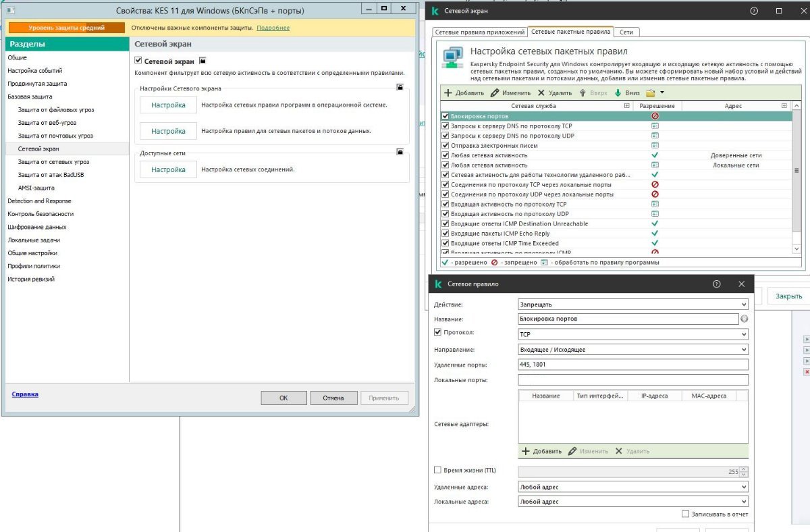
Task: Check the Записывать в отчет option
Action: (x=685, y=514)
